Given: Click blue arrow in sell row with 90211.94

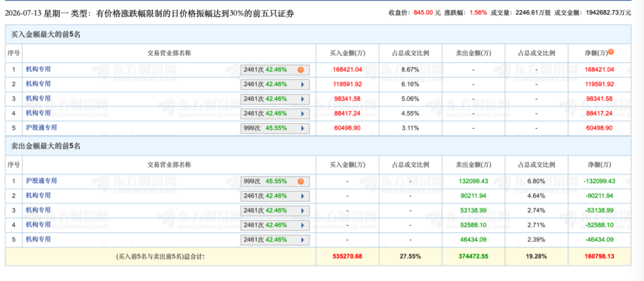Looking at the screenshot, I should pyautogui.click(x=303, y=196).
